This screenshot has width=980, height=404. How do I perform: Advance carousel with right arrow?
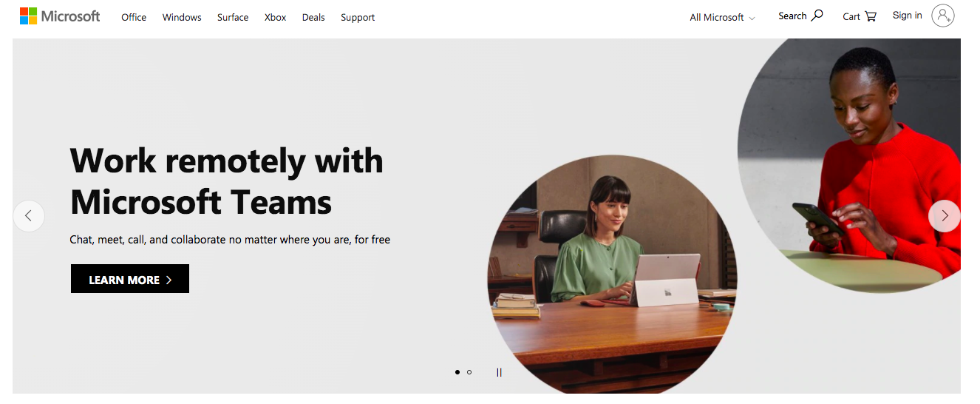click(944, 216)
